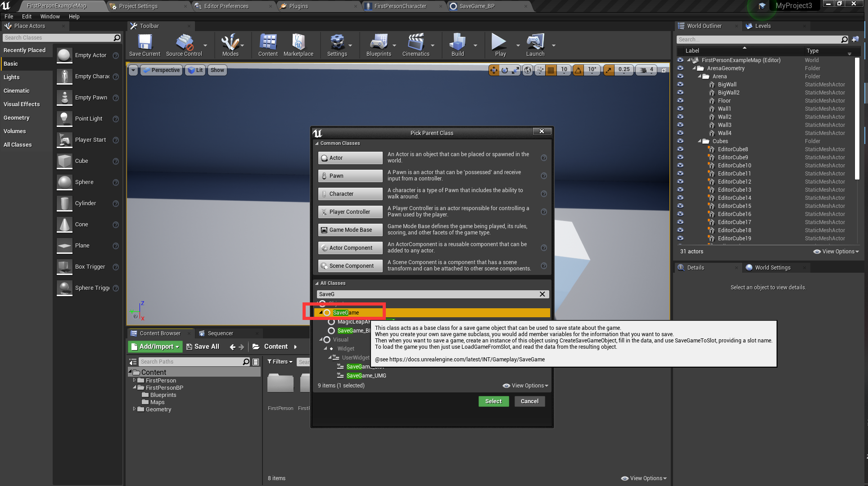The image size is (868, 486).
Task: Collapse the Common Classes section
Action: coord(316,144)
